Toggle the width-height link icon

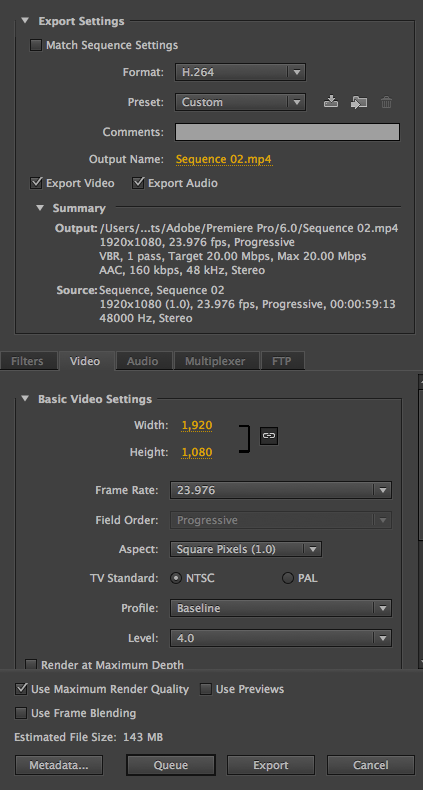[x=269, y=435]
